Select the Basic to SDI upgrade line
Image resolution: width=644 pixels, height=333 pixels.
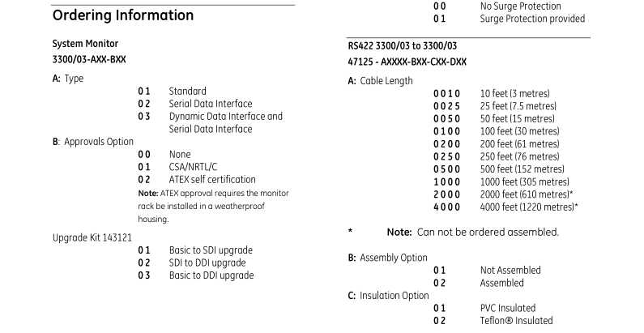point(195,250)
